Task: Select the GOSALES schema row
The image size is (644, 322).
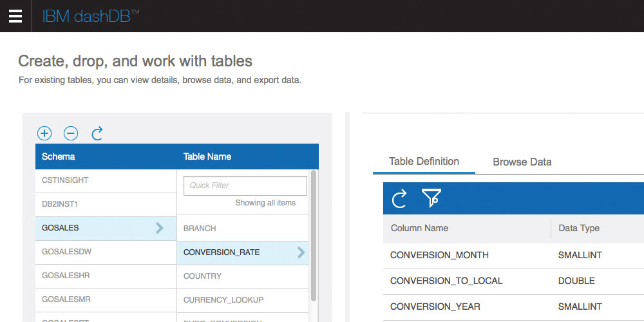Action: 106,229
